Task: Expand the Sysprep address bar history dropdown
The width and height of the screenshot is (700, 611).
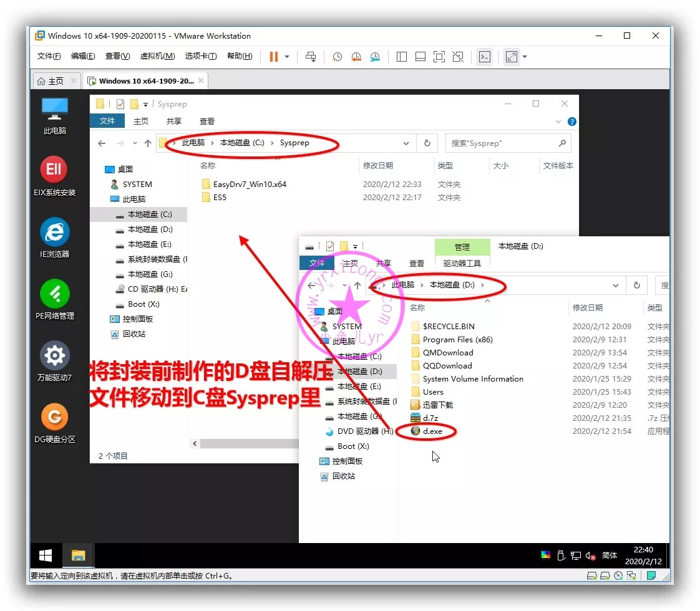Action: [407, 143]
